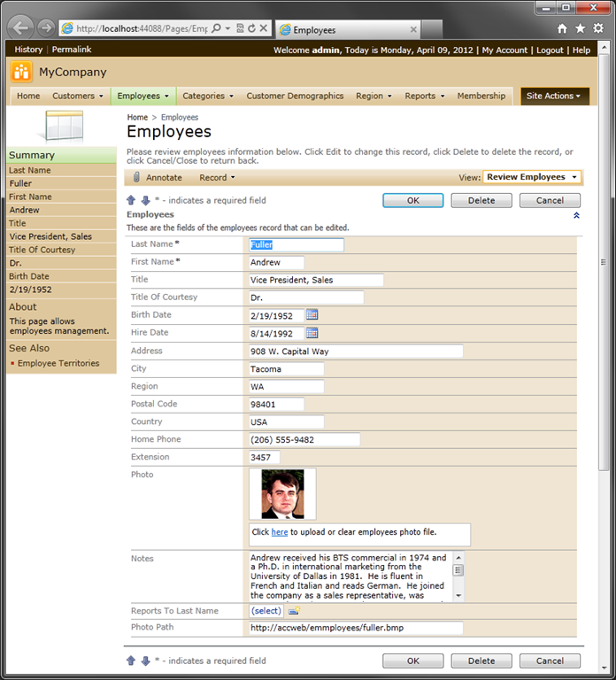This screenshot has width=616, height=680.
Task: Click the top next record down arrow
Action: [x=146, y=200]
